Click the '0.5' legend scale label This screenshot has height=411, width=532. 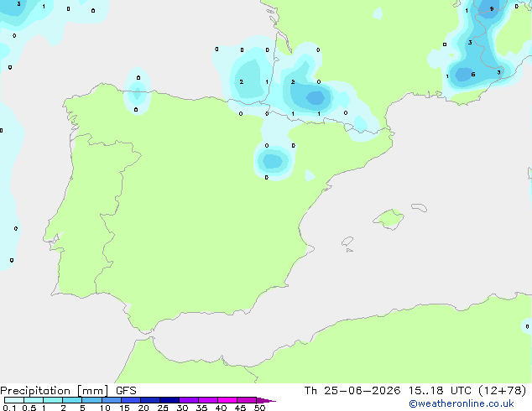(29, 408)
